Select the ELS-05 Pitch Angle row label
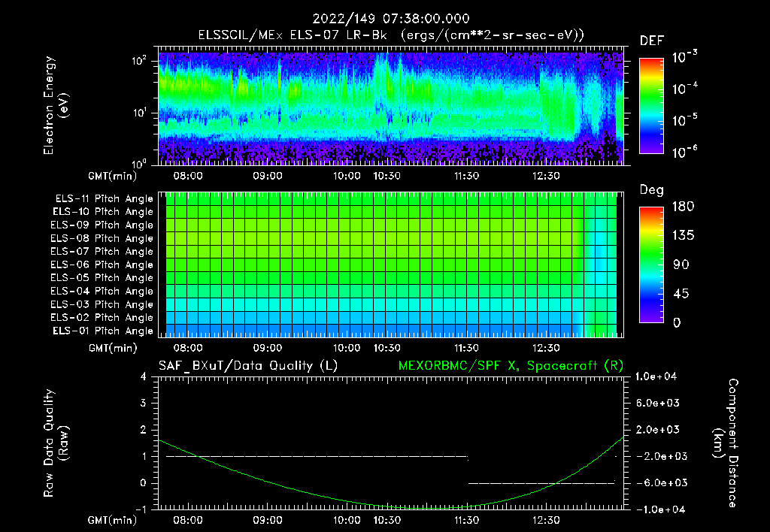The image size is (770, 532). click(102, 278)
